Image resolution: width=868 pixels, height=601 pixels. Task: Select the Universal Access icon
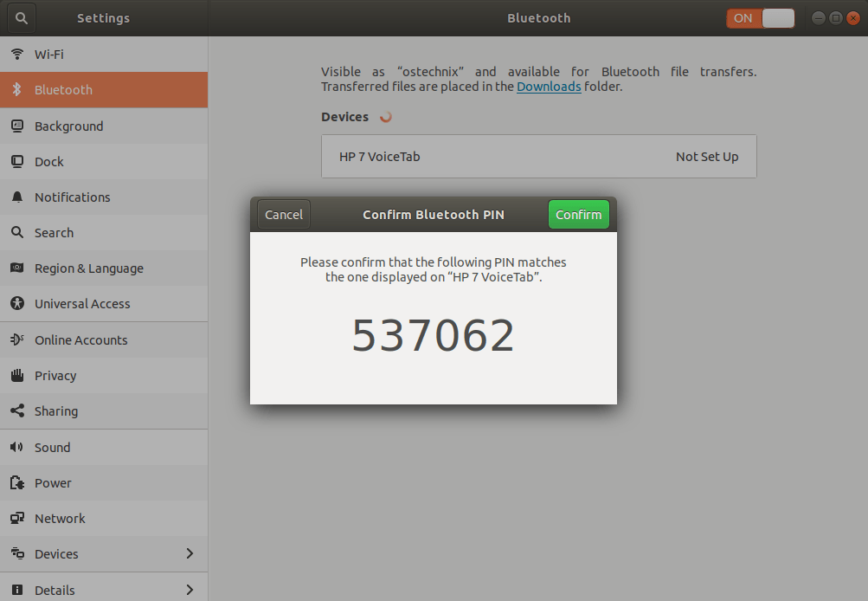[x=17, y=303]
